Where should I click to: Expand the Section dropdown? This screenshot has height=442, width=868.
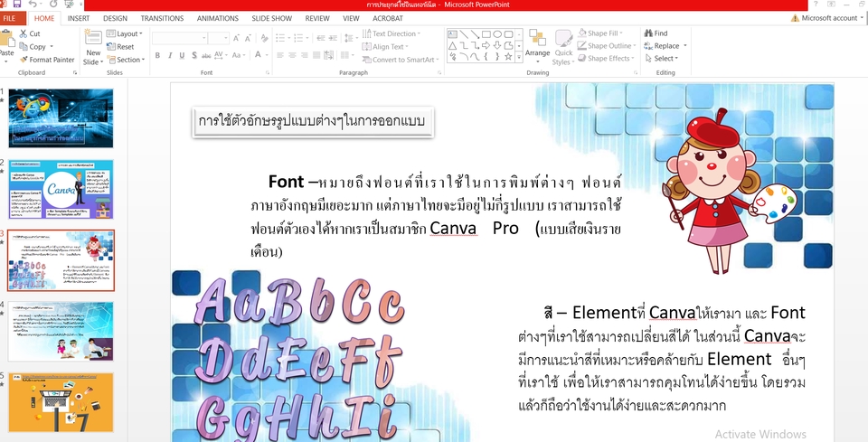pyautogui.click(x=125, y=60)
